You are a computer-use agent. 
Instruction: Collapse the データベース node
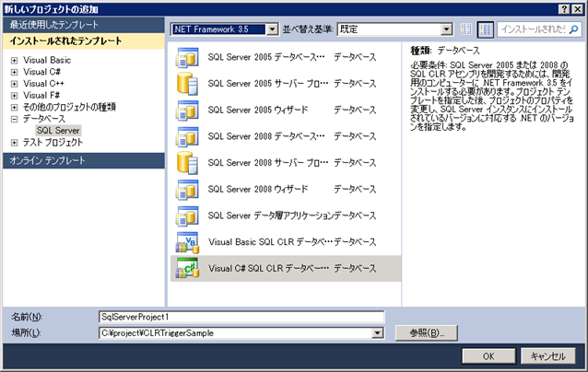(x=14, y=119)
